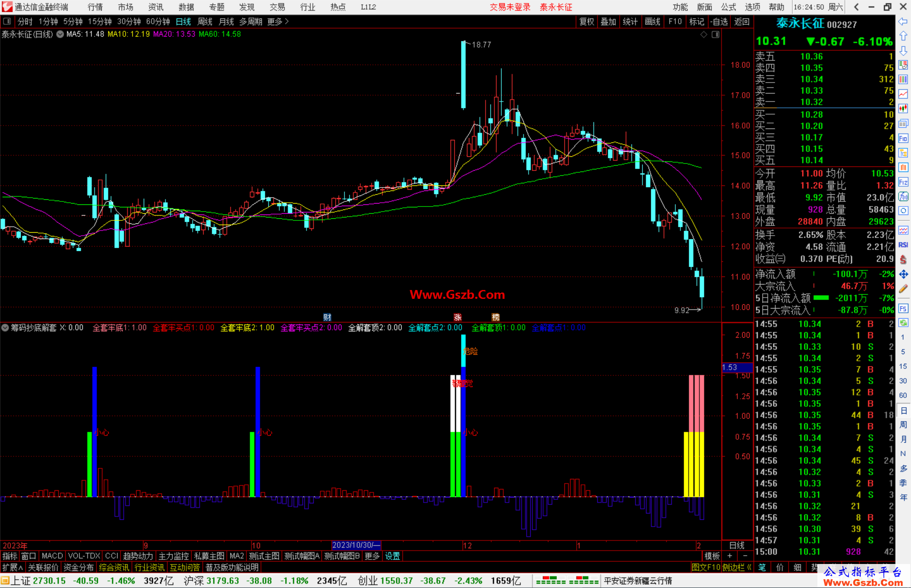Select sidebar period 15
The width and height of the screenshot is (911, 588).
click(x=903, y=366)
